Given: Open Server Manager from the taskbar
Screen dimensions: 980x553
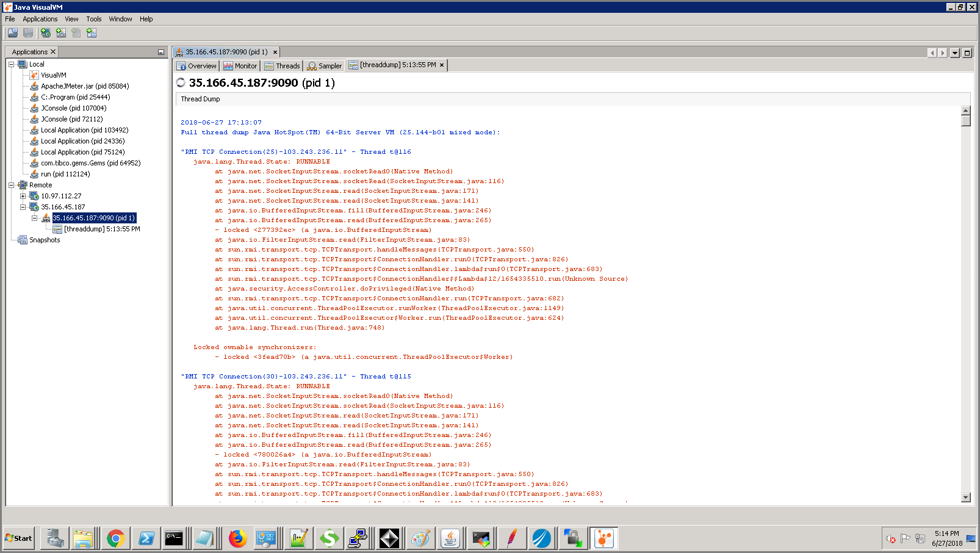Looking at the screenshot, I should tap(54, 538).
